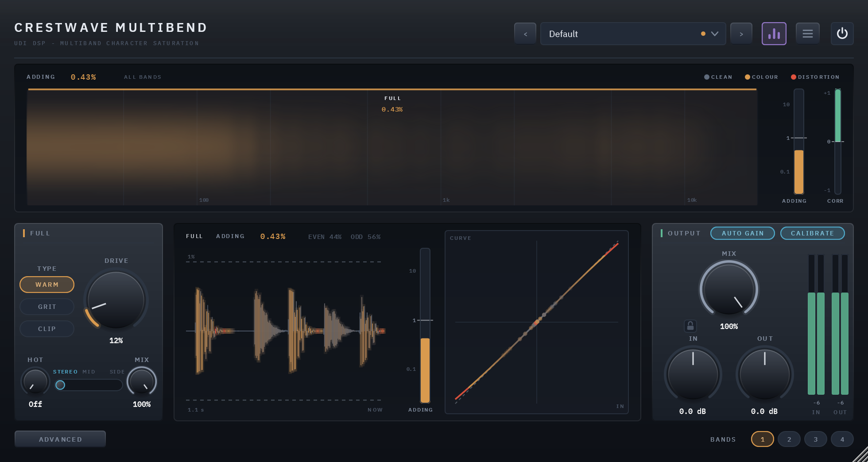
Task: Open the Default preset dropdown
Action: point(633,34)
